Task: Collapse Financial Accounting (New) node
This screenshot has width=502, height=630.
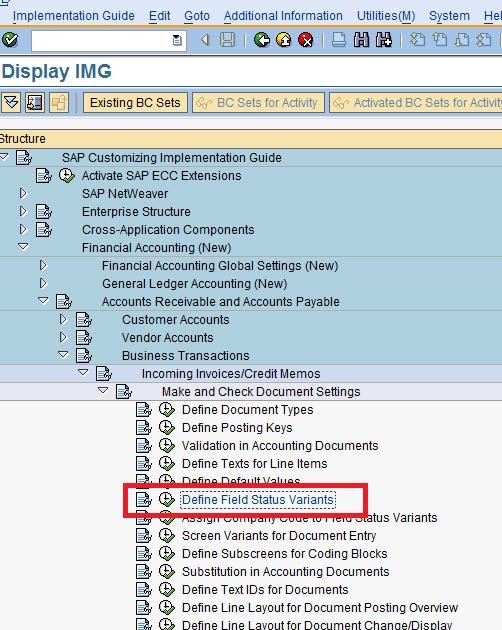Action: pos(23,247)
